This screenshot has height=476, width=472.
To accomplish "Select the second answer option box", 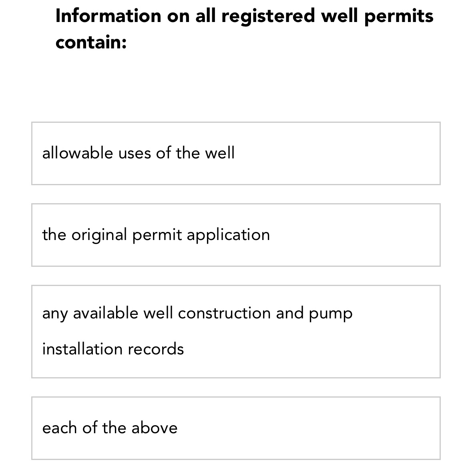I will pos(236,235).
